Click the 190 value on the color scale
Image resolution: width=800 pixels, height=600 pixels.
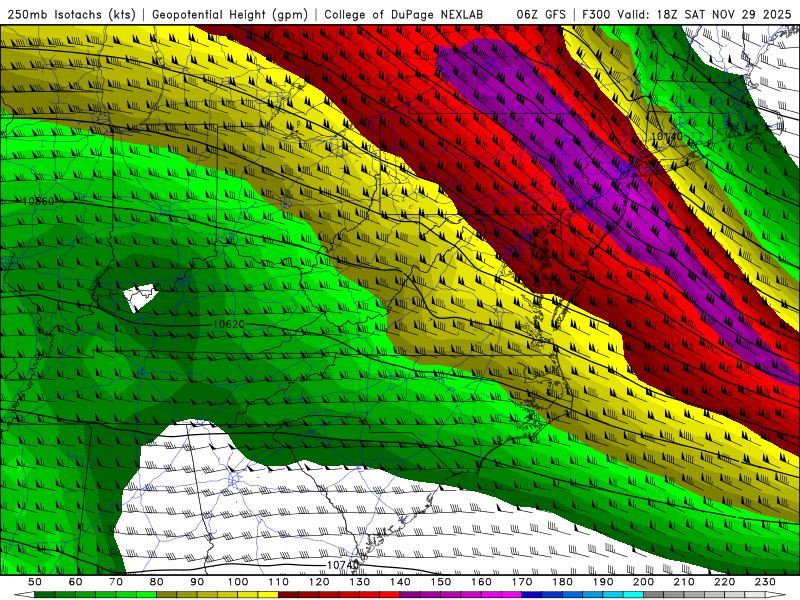pos(603,582)
